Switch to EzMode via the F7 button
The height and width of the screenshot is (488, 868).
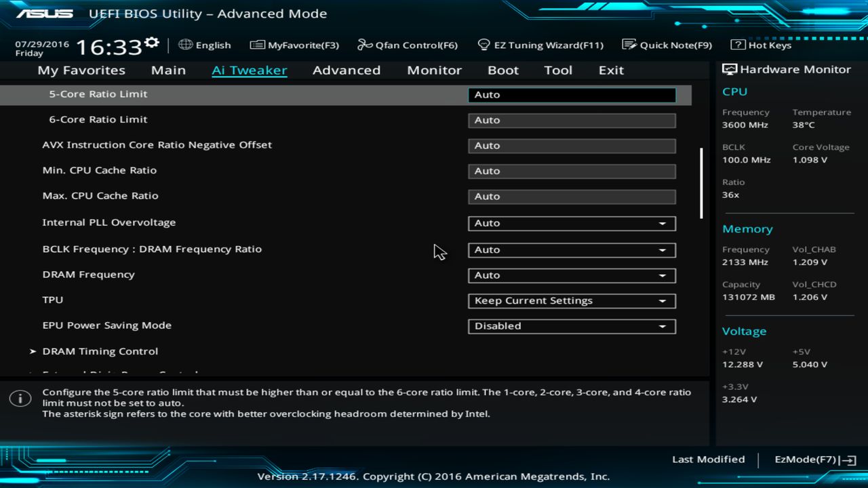tap(813, 459)
